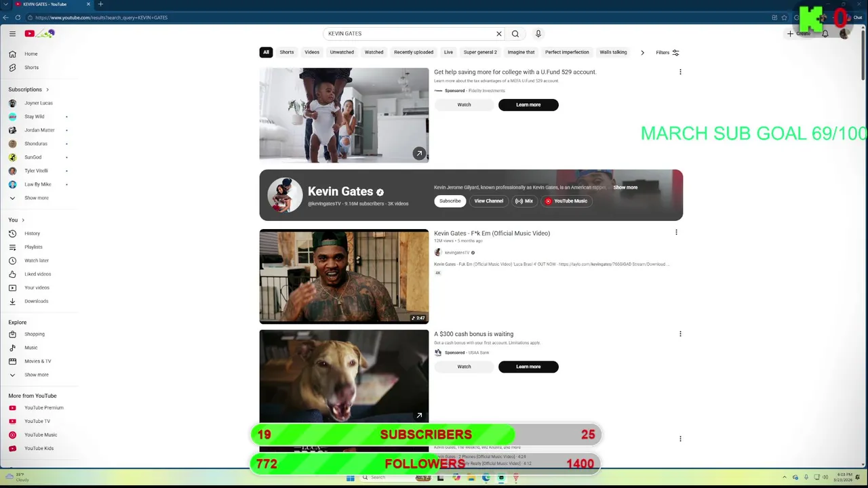
Task: Select the All filter chip
Action: (x=266, y=52)
